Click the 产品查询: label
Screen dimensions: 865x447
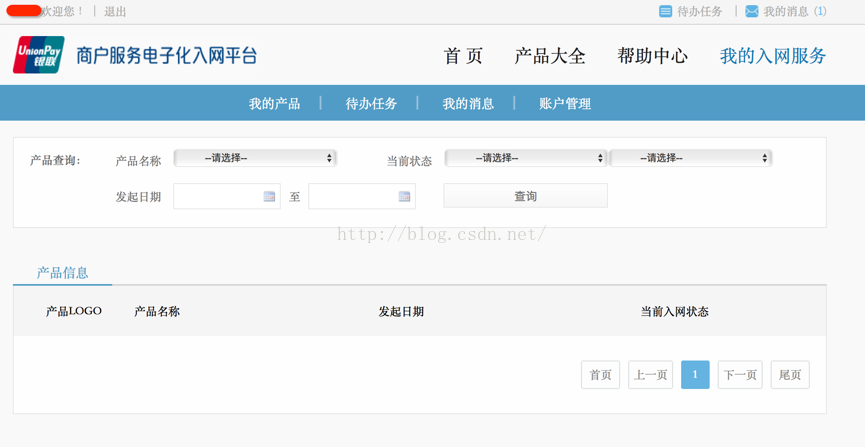click(x=55, y=161)
